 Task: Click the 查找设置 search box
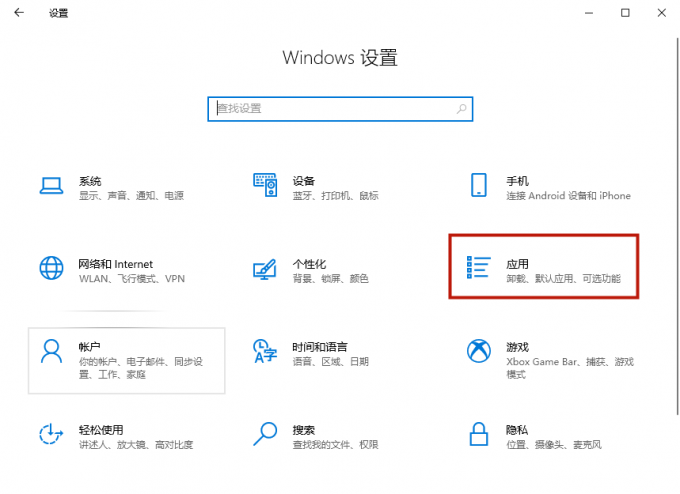[x=340, y=109]
